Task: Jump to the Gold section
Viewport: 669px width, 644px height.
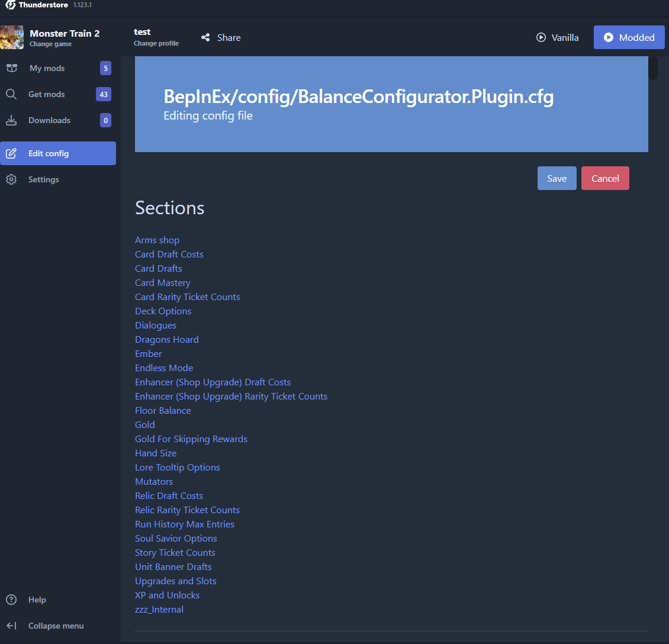Action: pyautogui.click(x=144, y=425)
